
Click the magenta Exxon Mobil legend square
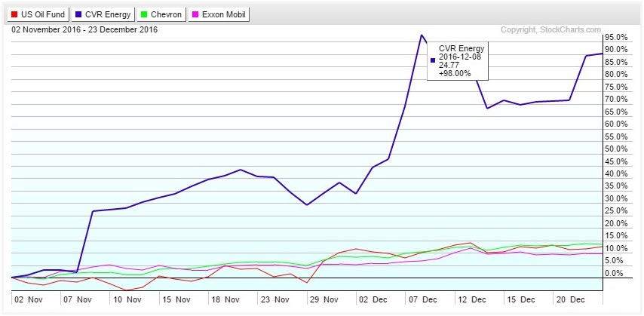pos(195,14)
